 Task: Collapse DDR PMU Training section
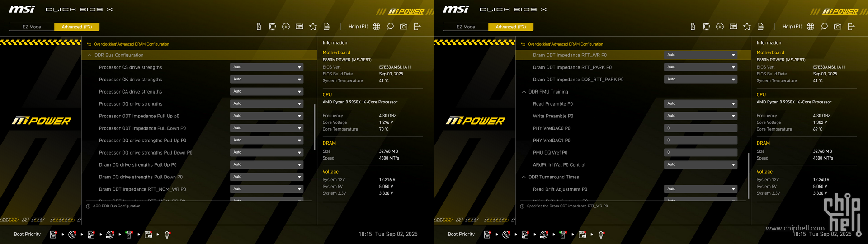[x=524, y=92]
